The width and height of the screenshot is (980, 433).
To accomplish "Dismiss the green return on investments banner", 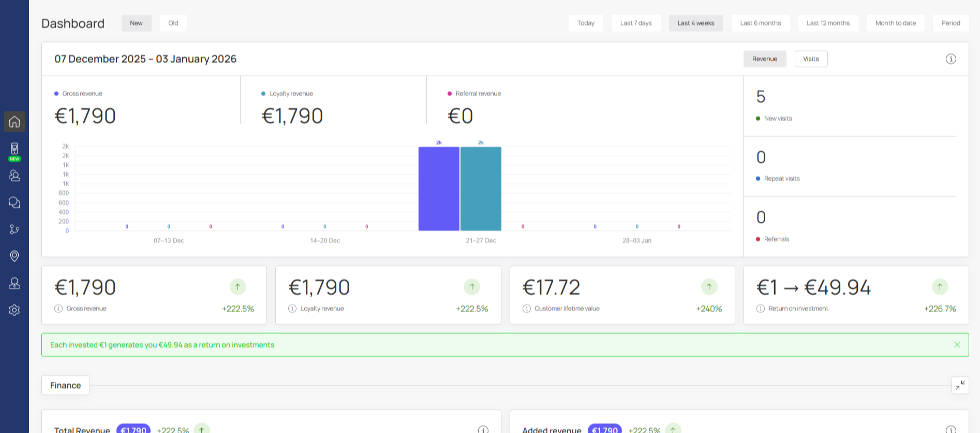I will (x=957, y=345).
